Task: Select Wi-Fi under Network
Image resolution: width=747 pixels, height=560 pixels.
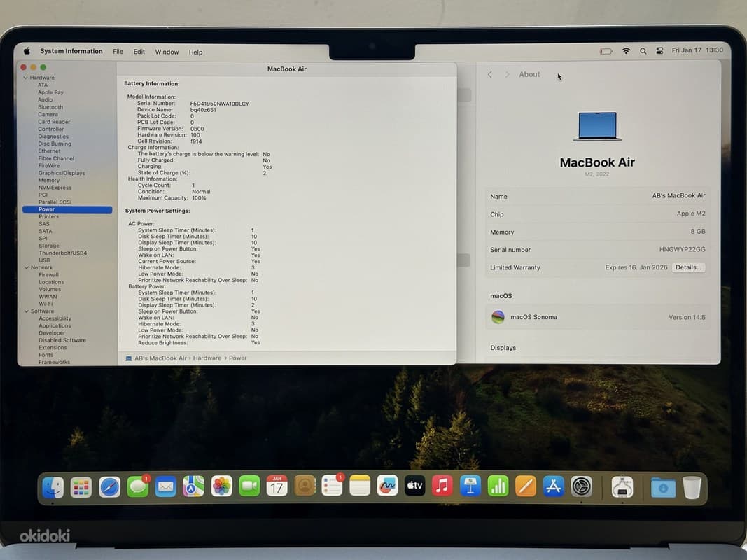Action: pyautogui.click(x=46, y=304)
